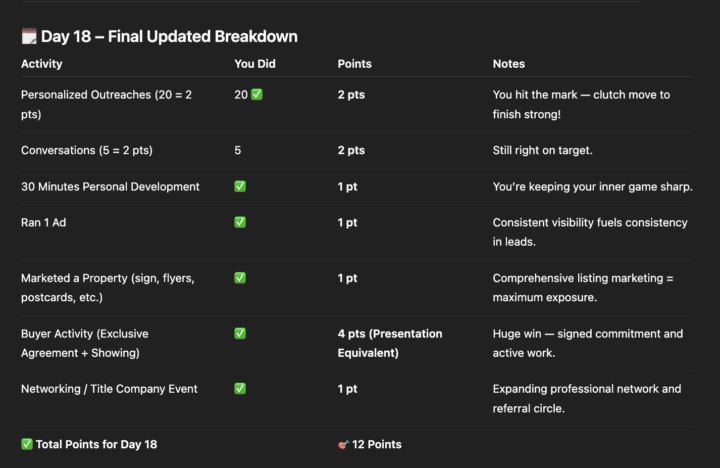Click the calendar emoji beside Day 18 heading
The image size is (720, 468).
tap(29, 37)
